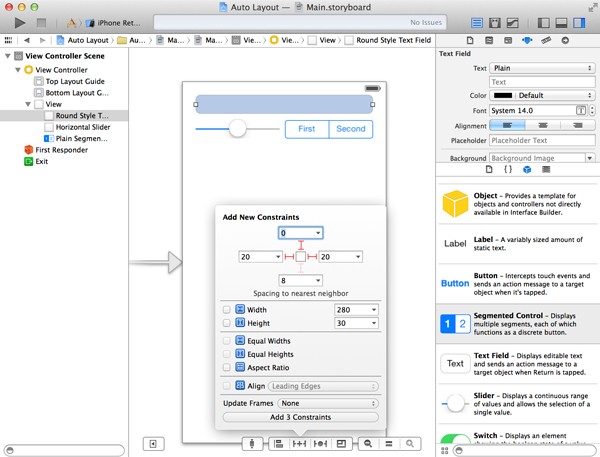Open the Color Default popup
The image size is (600, 457).
coord(542,95)
